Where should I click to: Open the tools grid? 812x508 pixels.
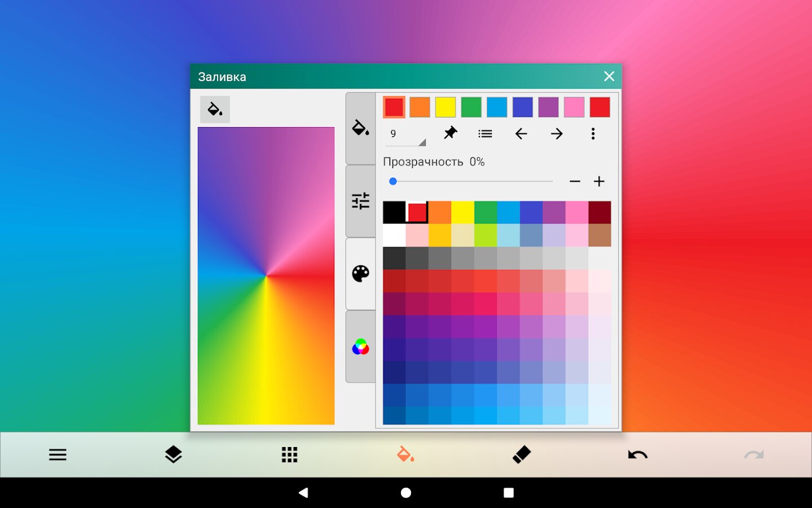point(289,455)
